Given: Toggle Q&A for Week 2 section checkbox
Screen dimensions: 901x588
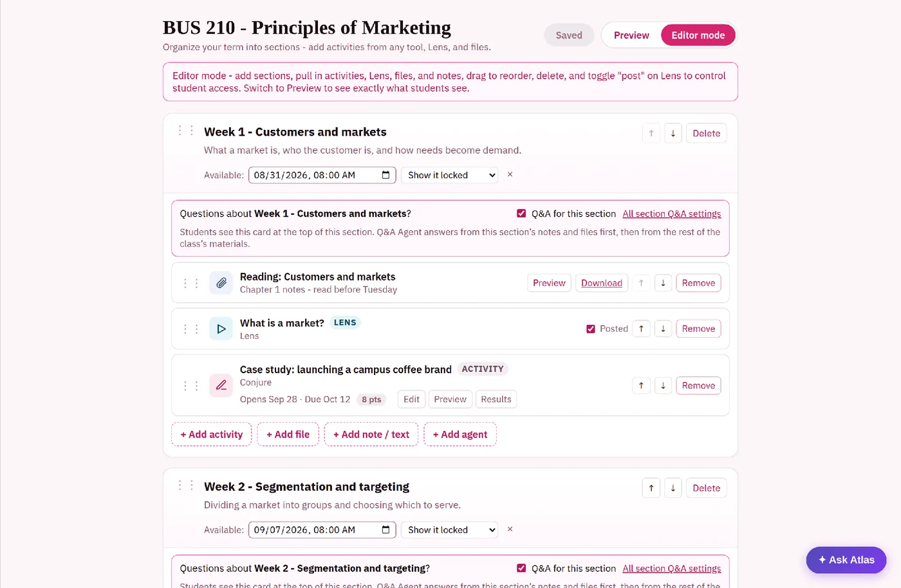Looking at the screenshot, I should (521, 568).
